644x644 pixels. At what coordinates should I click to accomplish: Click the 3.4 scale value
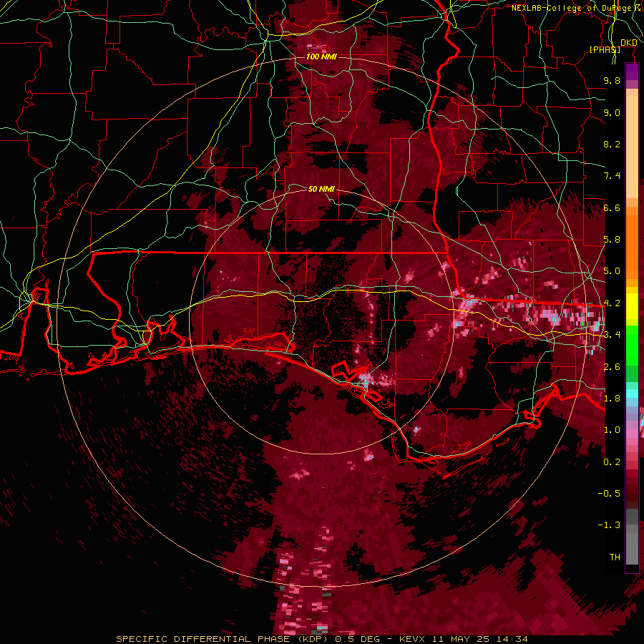click(612, 335)
